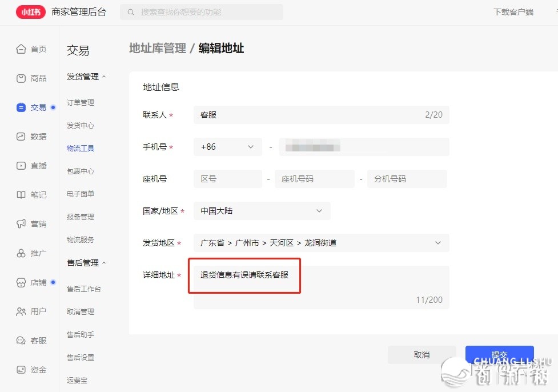Screen dimensions: 558x392
Task: Click the 地址信息 section heading
Action: pos(161,87)
